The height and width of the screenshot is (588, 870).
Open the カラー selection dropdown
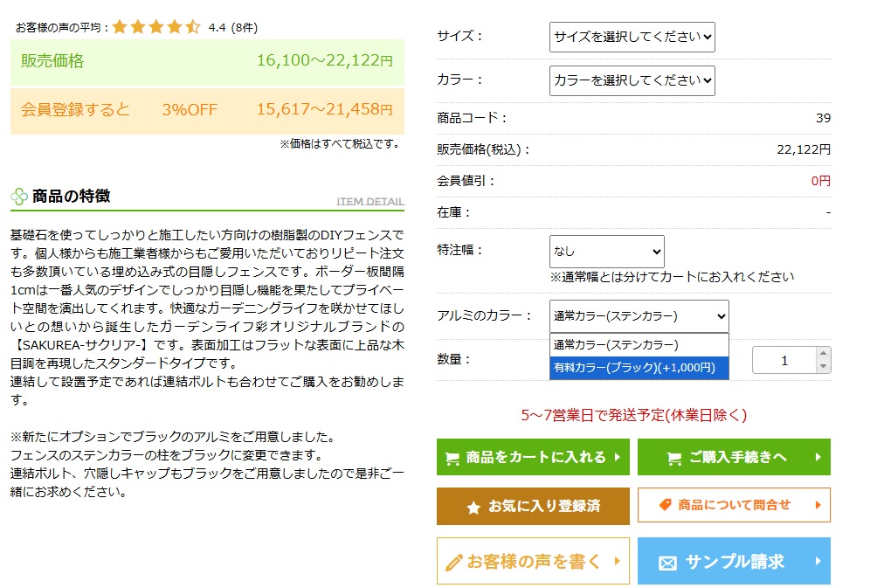(x=631, y=80)
